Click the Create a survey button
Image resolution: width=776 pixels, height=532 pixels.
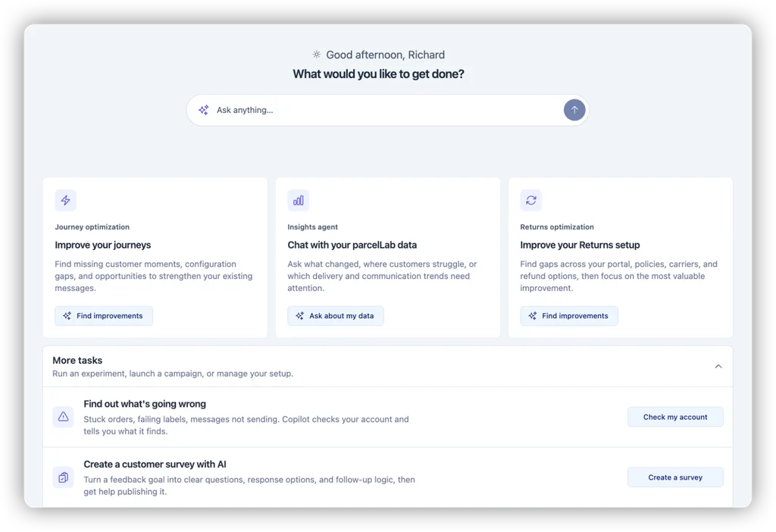(675, 477)
